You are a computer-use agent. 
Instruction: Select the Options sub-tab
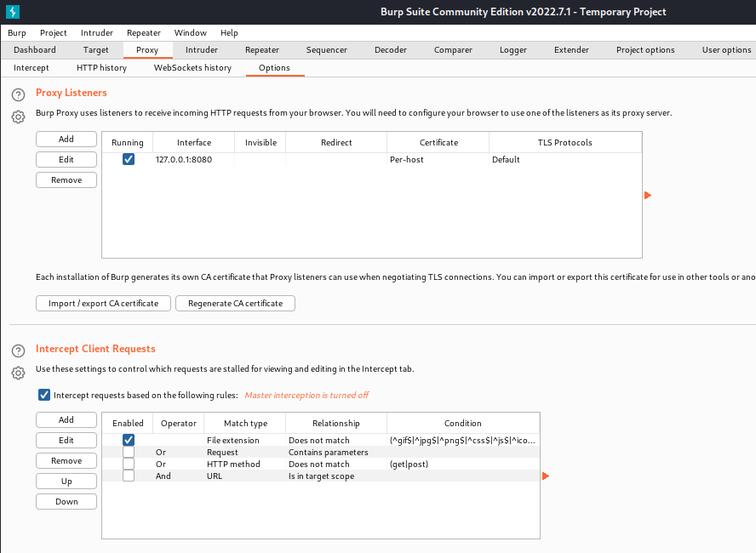click(x=274, y=67)
